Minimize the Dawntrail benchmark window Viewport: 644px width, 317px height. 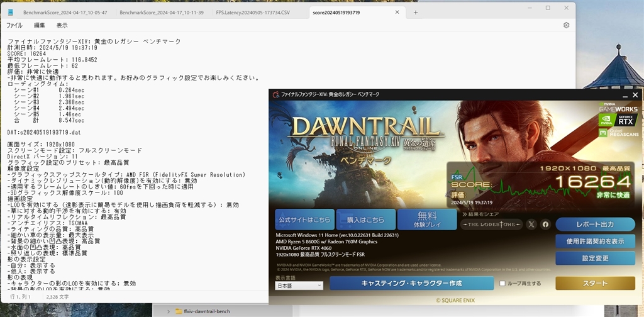pyautogui.click(x=625, y=95)
